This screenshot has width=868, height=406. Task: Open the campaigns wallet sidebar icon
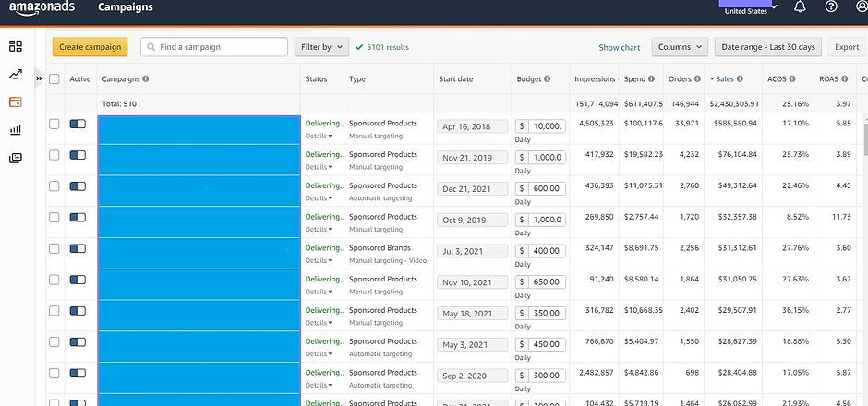(x=16, y=101)
